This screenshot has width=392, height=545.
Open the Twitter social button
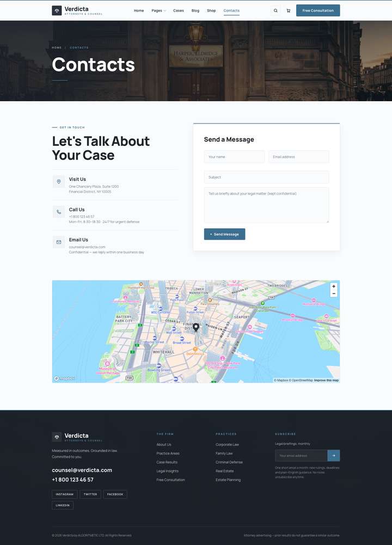click(x=90, y=494)
